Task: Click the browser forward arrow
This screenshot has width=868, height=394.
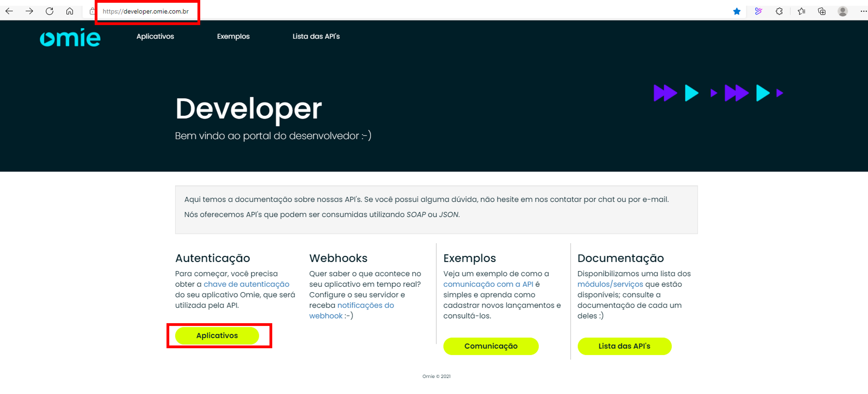Action: (x=29, y=11)
